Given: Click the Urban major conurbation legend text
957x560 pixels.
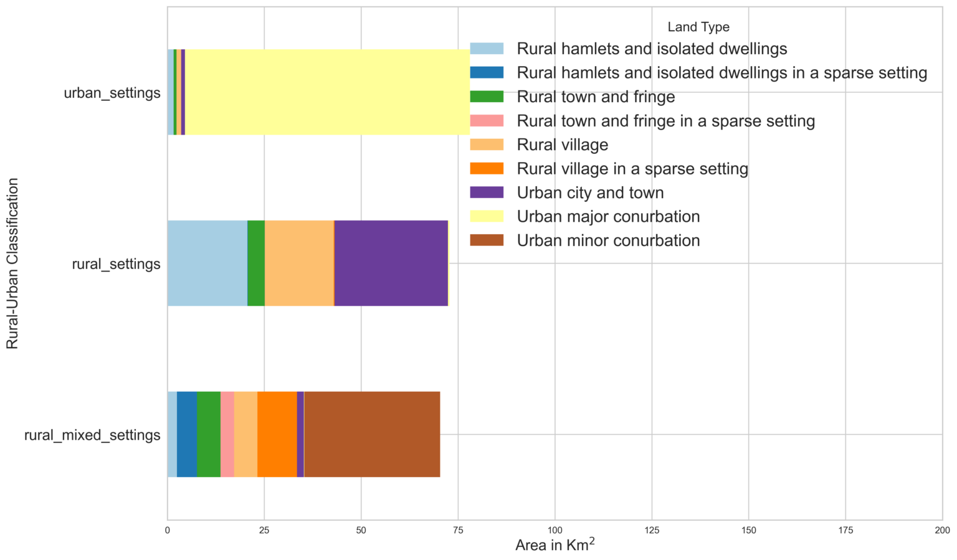Looking at the screenshot, I should (609, 217).
